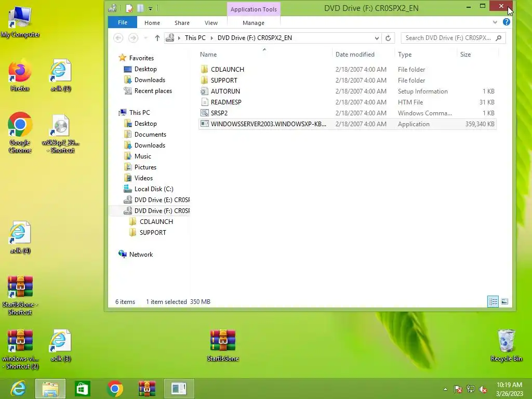This screenshot has width=532, height=399.
Task: Open DVD Drive (E:) in navigation pane
Action: [x=156, y=199]
